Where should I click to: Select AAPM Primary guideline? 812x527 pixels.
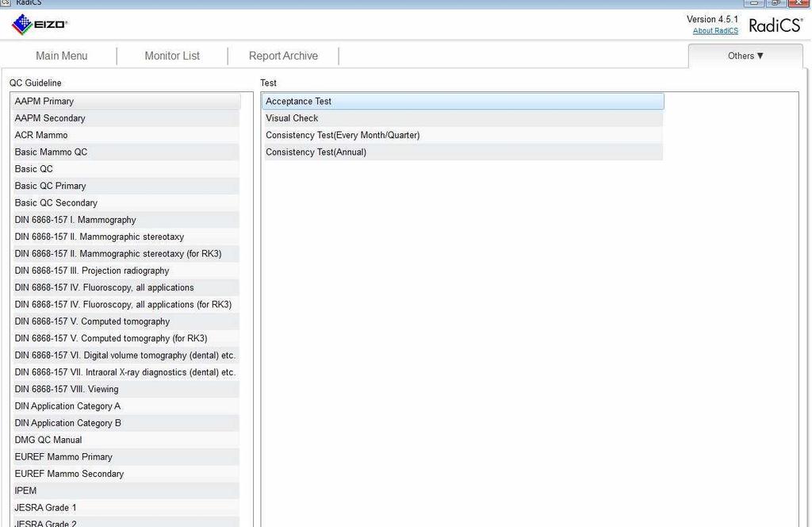coord(126,102)
